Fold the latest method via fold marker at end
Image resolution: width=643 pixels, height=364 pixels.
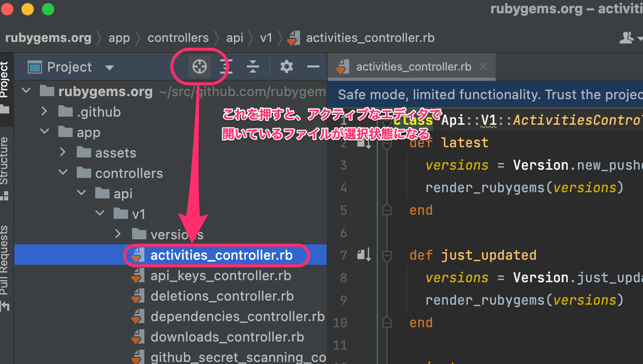tap(386, 210)
